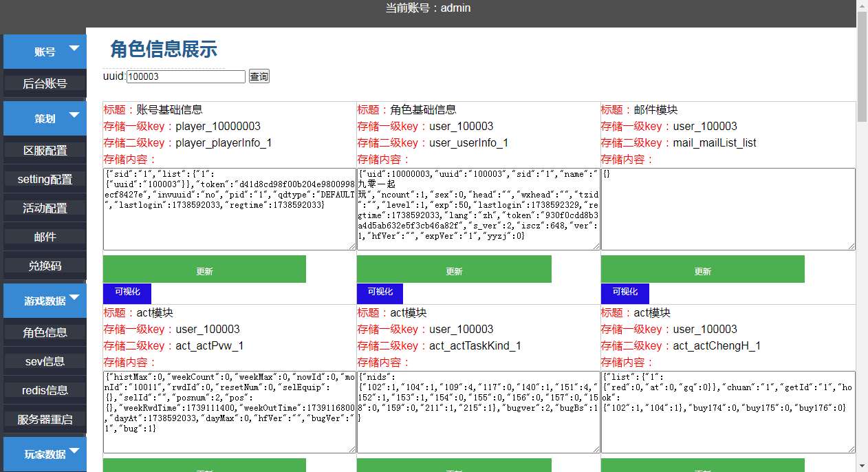Collapse the 策划 sidebar section
This screenshot has height=472, width=868.
(45, 118)
